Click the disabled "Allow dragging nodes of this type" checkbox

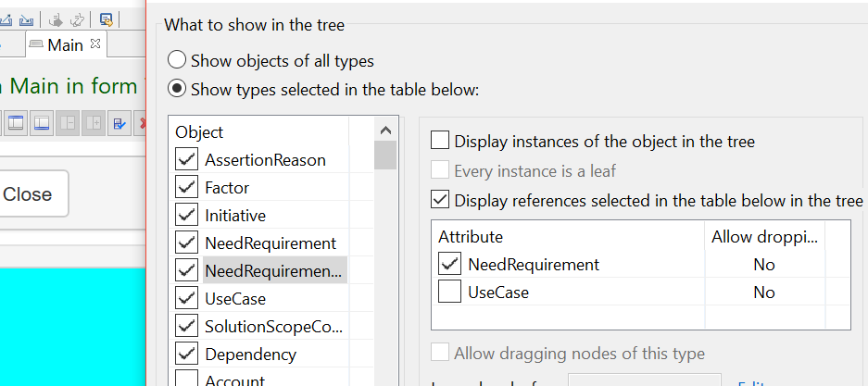tap(440, 353)
